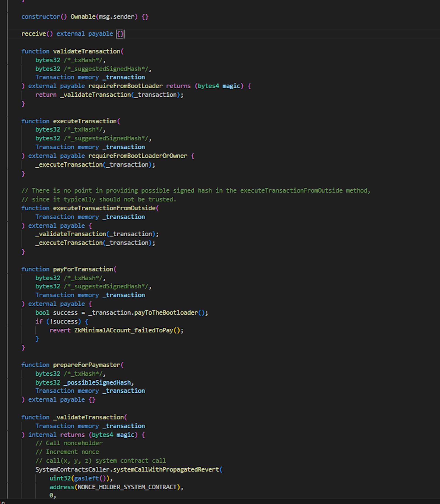Click systemCallWithPropagatedRevert method name
This screenshot has height=504, width=440.
[166, 469]
